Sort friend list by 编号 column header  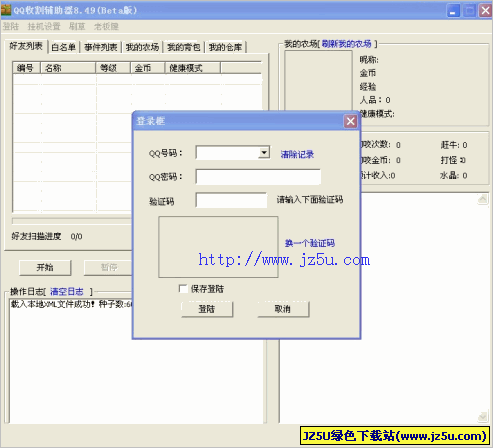click(26, 68)
